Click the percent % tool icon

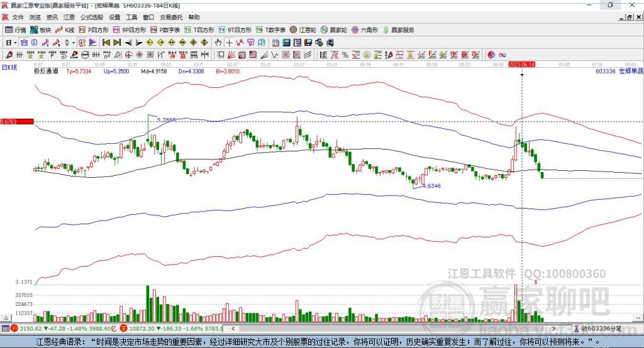345,55
